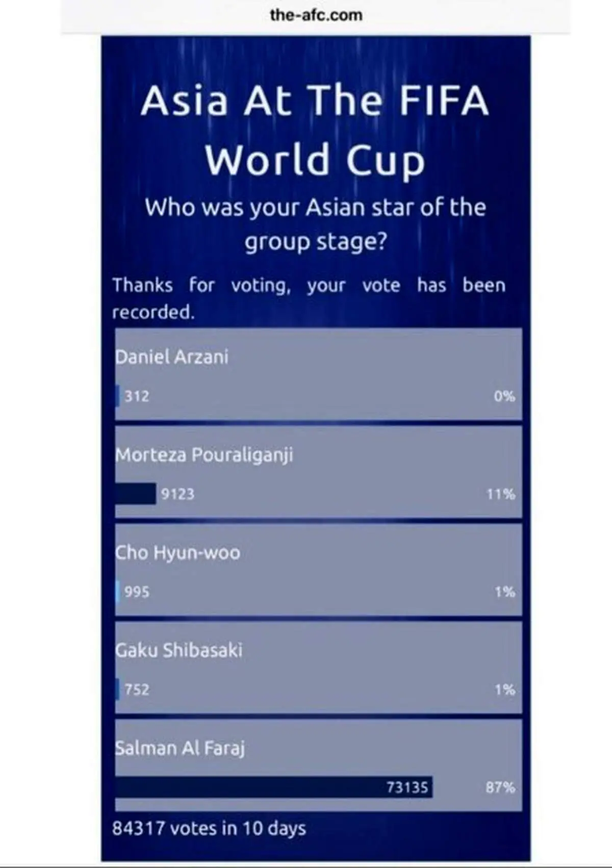612x868 pixels.
Task: Select the Morteza Pouraliganji poll option
Action: [x=318, y=472]
